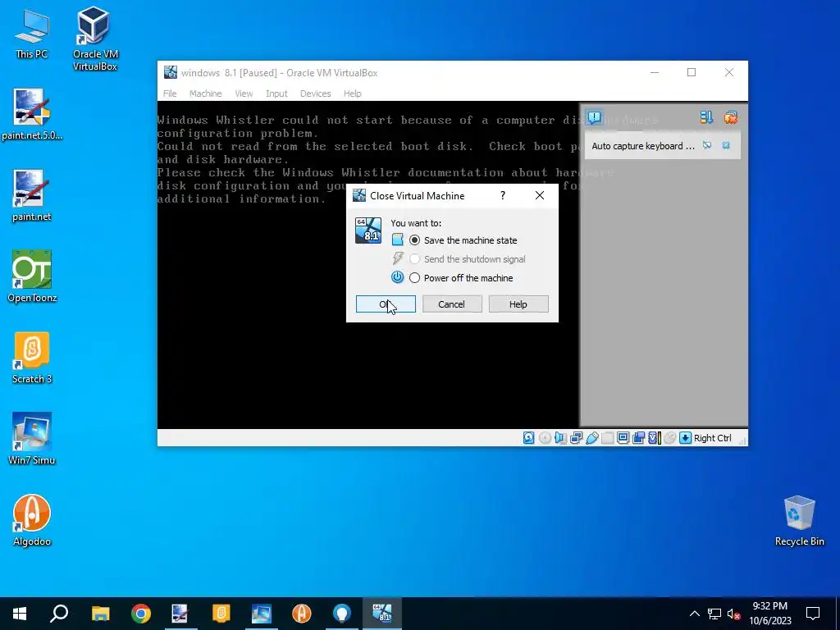Click the paint.net desktop shortcut
Viewport: 840px width, 630px height.
tap(32, 195)
